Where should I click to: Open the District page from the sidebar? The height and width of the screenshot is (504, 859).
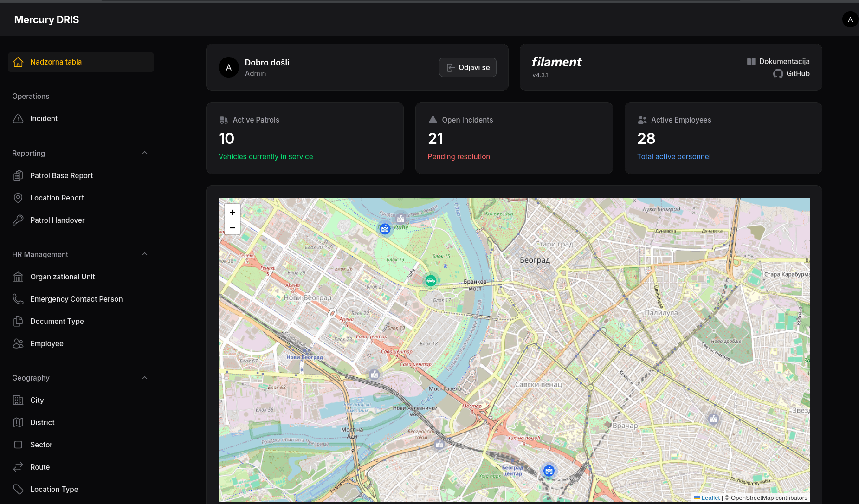42,422
